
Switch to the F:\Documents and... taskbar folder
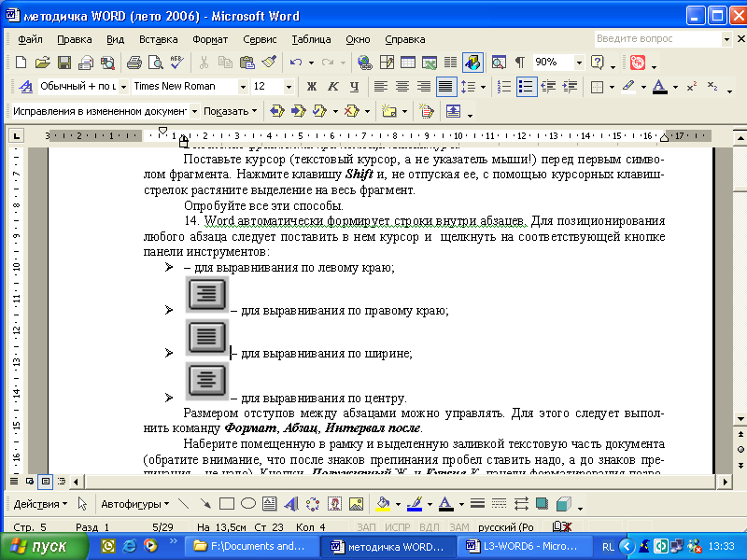coord(251,546)
